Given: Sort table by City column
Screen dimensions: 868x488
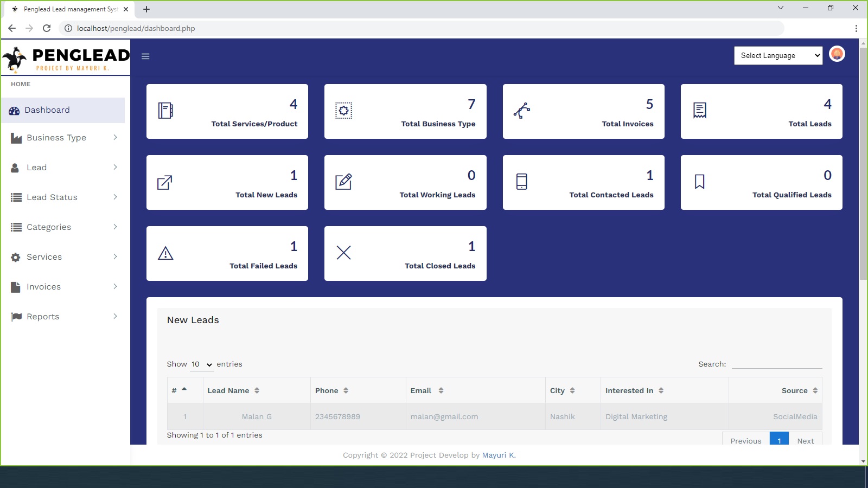Looking at the screenshot, I should coord(573,390).
